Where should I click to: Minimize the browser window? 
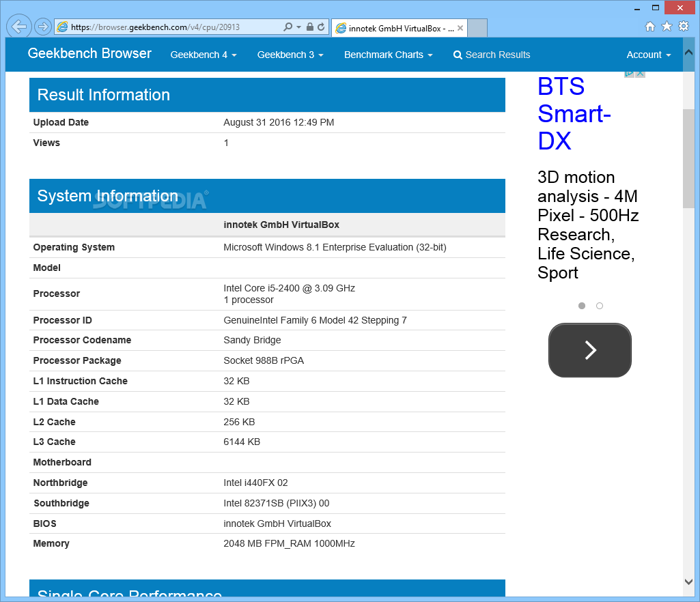coord(637,8)
